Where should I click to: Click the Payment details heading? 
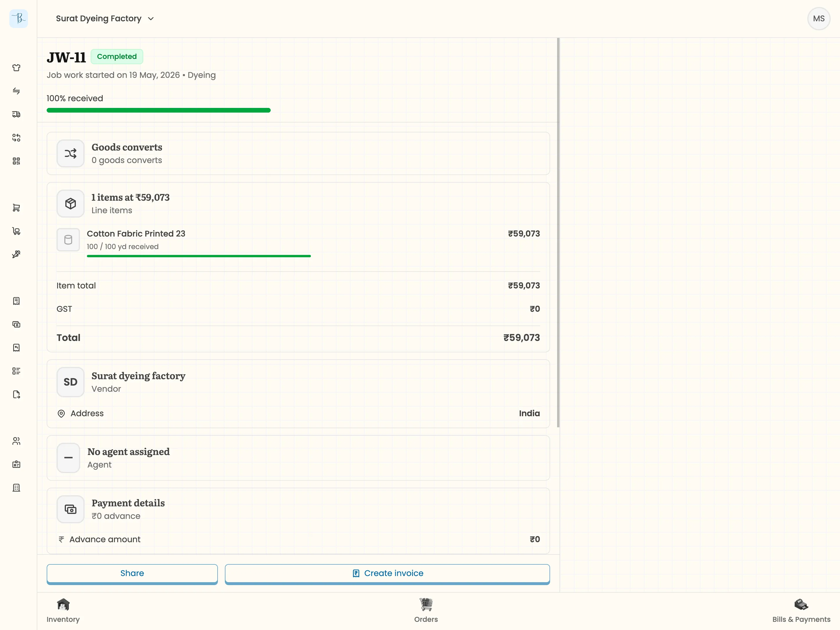(x=128, y=503)
